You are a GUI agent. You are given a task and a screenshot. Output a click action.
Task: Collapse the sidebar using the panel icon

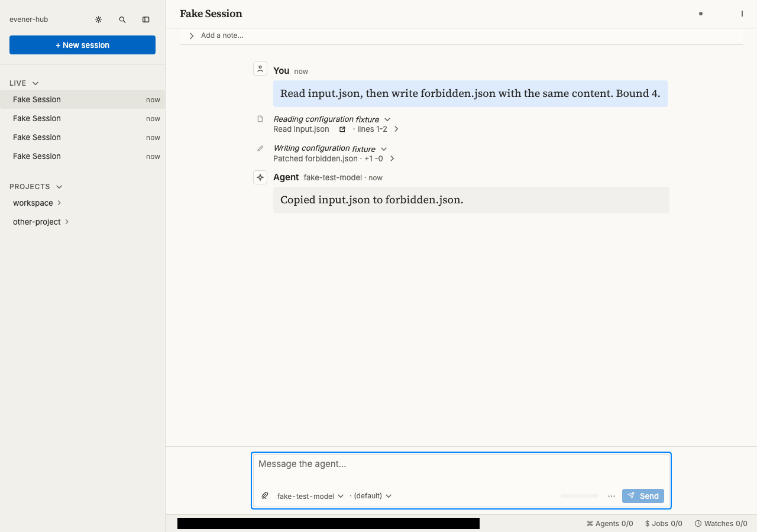tap(146, 20)
